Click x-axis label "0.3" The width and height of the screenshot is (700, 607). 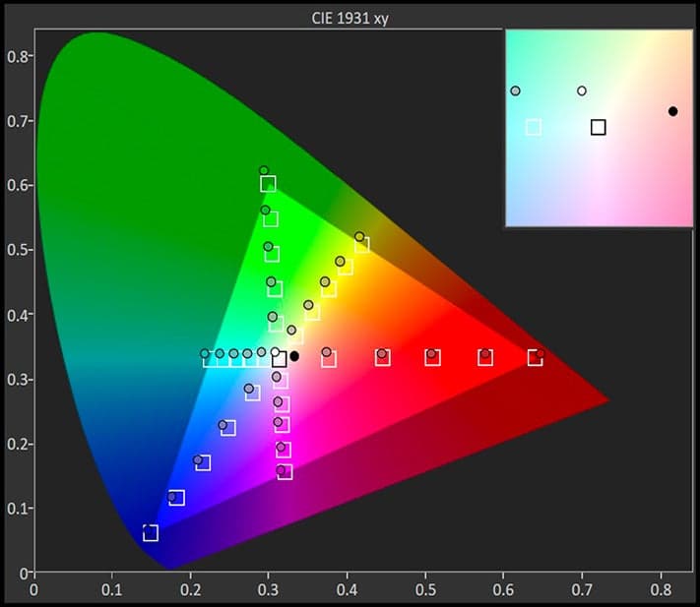(269, 590)
